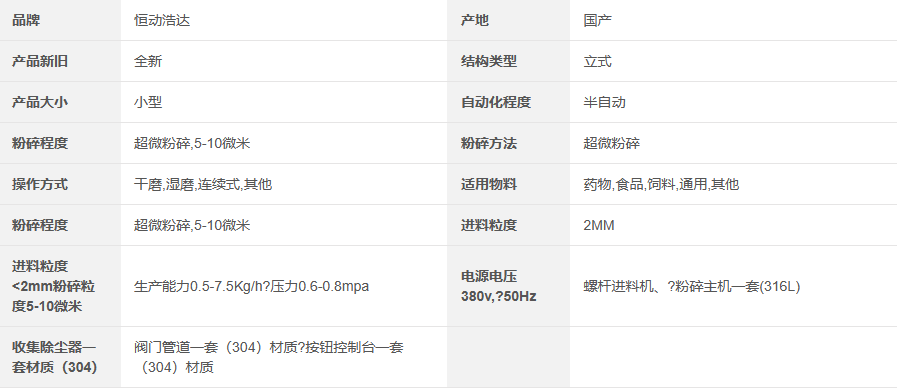Click the 适用物料 label

[489, 184]
